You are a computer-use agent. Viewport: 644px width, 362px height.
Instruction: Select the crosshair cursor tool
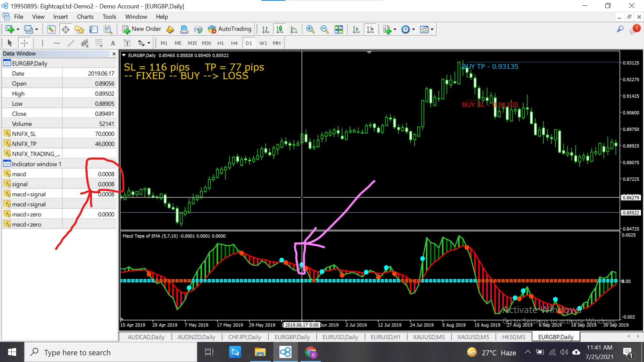[x=24, y=43]
